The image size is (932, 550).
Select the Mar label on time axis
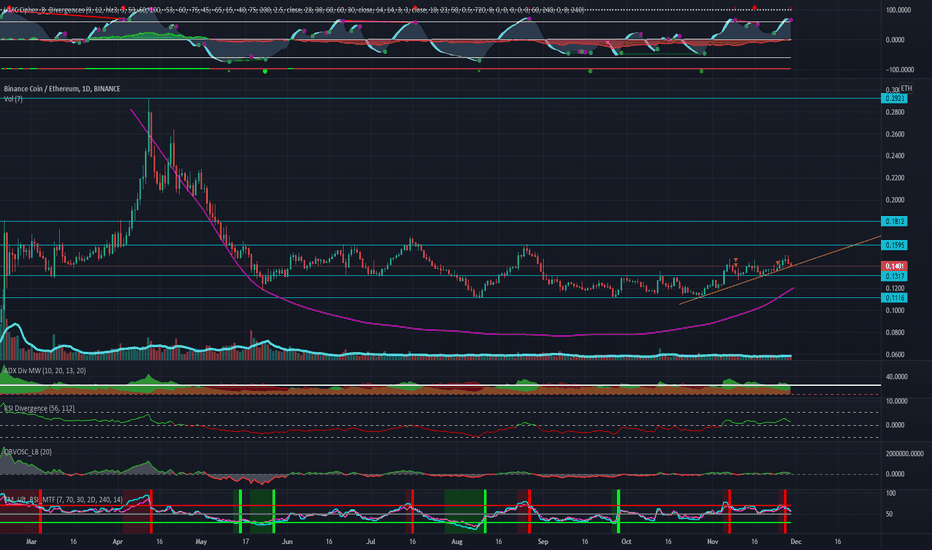click(x=32, y=542)
